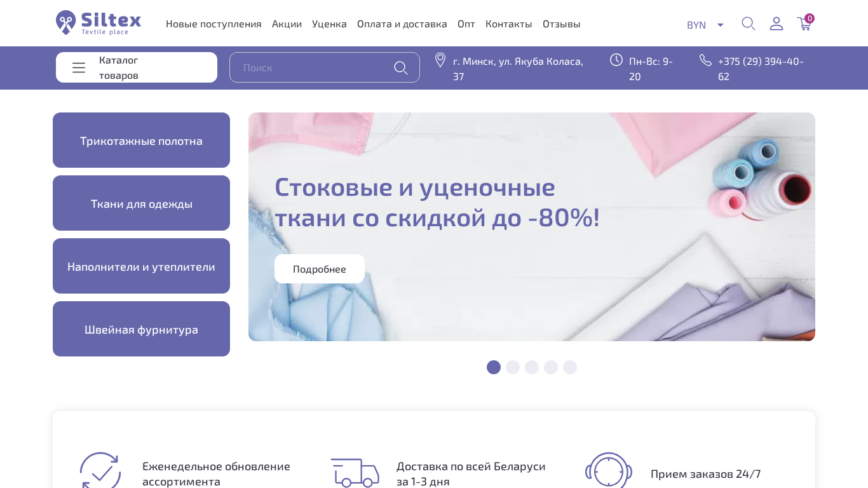Viewport: 868px width, 488px height.
Task: Click the Еженедельное обновление ассортимента text
Action: 216,474
